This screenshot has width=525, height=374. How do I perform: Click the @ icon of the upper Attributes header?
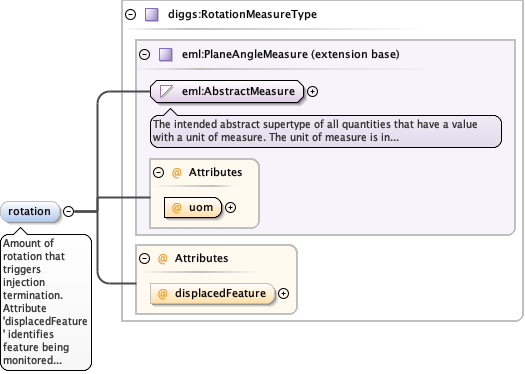(x=176, y=172)
